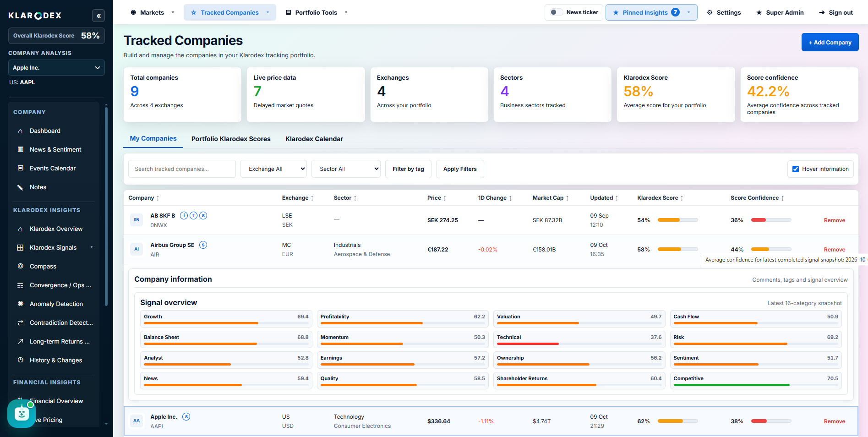Open Compass in the sidebar
The height and width of the screenshot is (437, 868).
(x=43, y=267)
